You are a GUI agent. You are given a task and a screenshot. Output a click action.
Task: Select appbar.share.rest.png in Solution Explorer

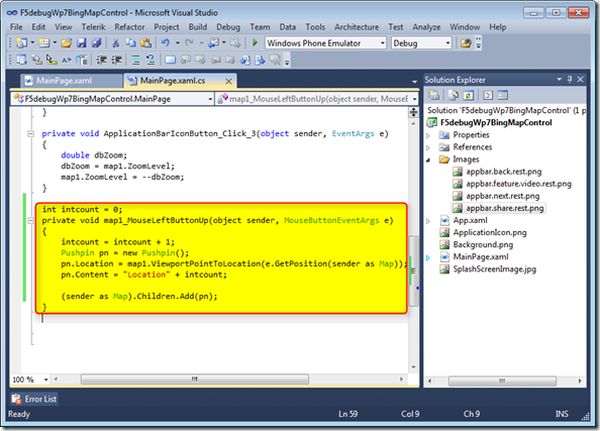pos(504,208)
